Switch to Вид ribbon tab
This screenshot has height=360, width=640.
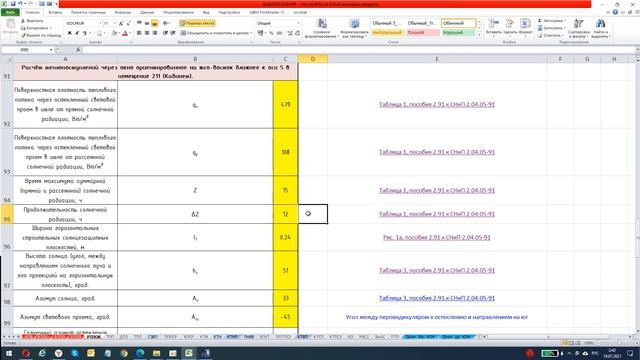click(x=206, y=12)
